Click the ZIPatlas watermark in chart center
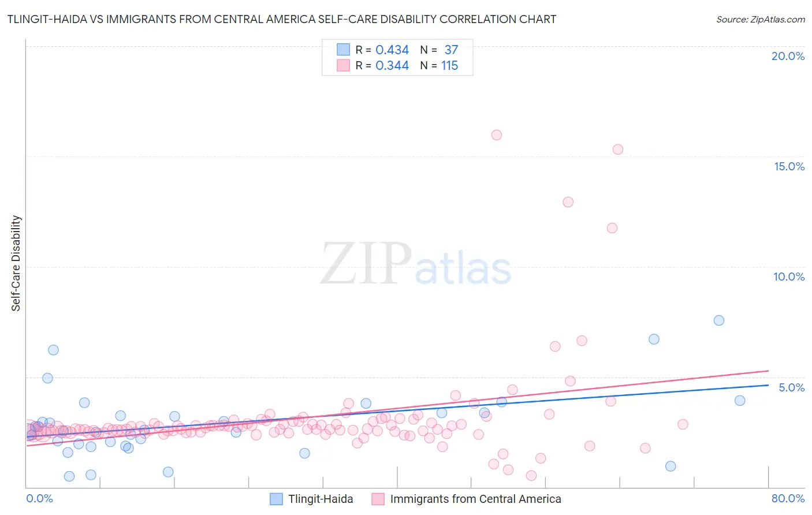 416,264
